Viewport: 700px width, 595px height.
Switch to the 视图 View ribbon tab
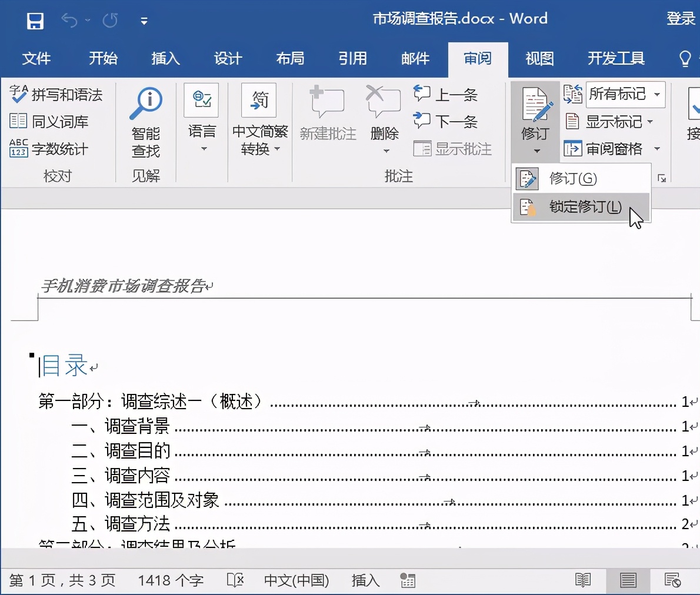pos(539,59)
